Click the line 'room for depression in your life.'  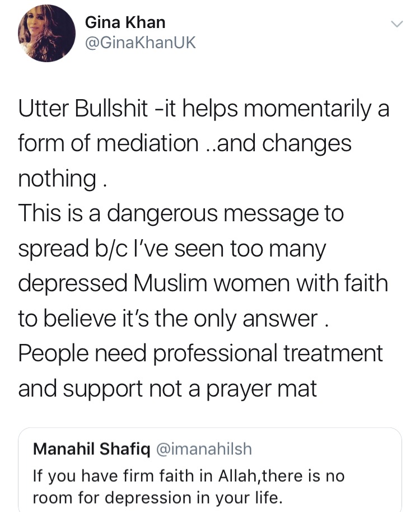click(x=157, y=497)
